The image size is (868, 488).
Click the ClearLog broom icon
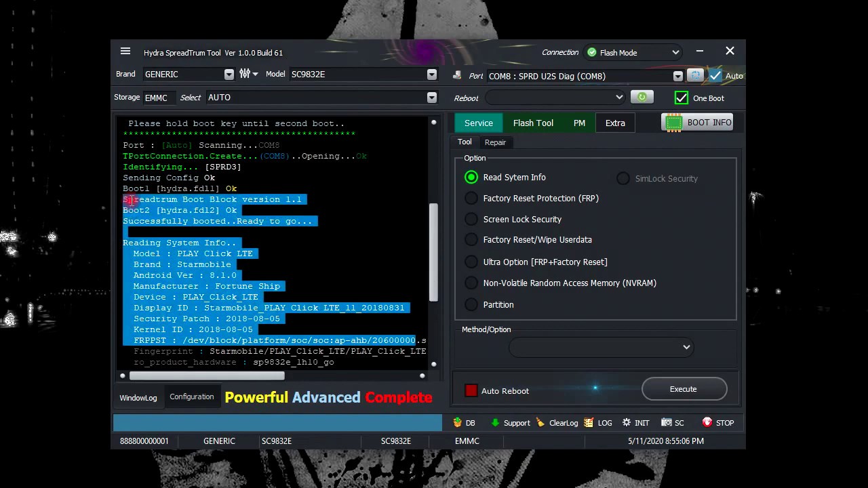point(540,422)
